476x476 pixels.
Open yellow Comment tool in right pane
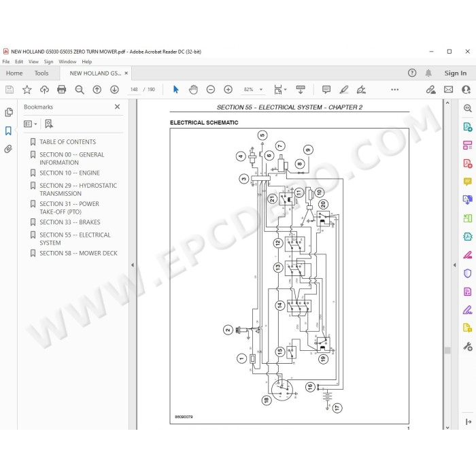click(x=468, y=182)
